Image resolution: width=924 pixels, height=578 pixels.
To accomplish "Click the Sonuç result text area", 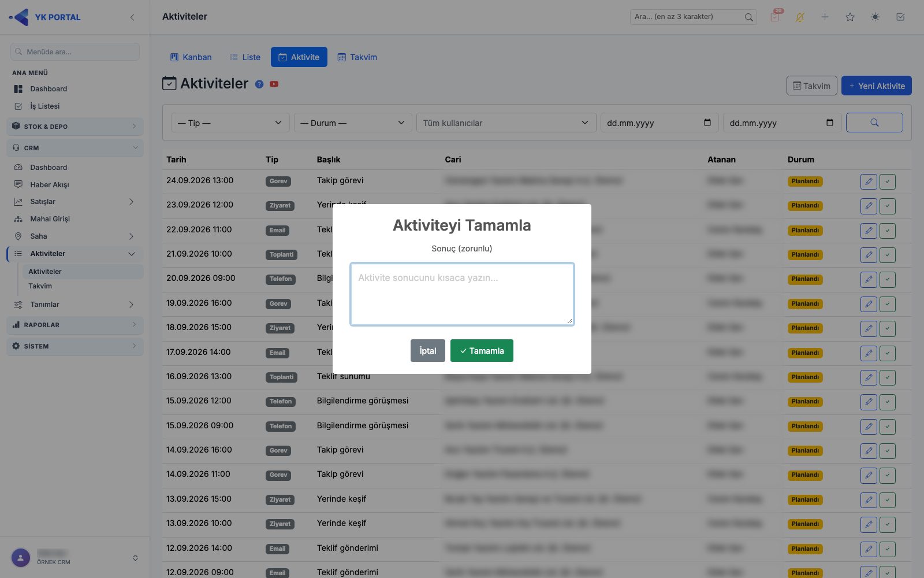I will click(x=462, y=294).
